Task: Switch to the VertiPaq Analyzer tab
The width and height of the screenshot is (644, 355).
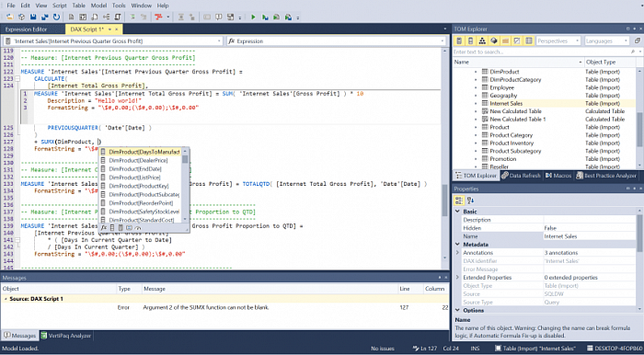Action: pos(65,336)
